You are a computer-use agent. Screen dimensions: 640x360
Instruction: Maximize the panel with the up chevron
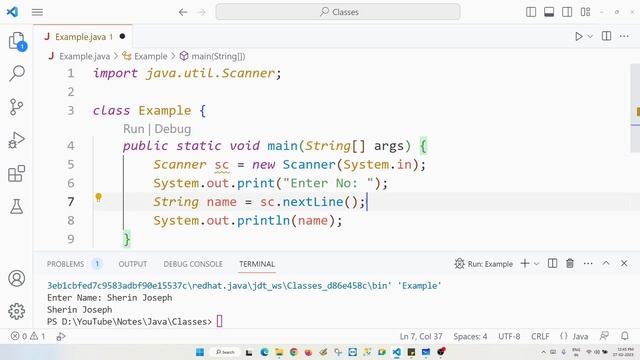click(606, 264)
